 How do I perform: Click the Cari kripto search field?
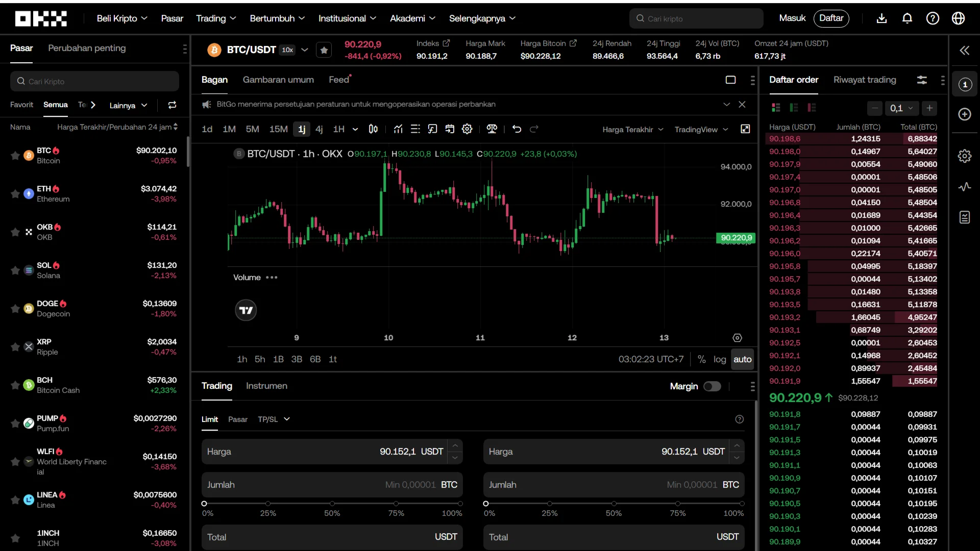pos(696,18)
